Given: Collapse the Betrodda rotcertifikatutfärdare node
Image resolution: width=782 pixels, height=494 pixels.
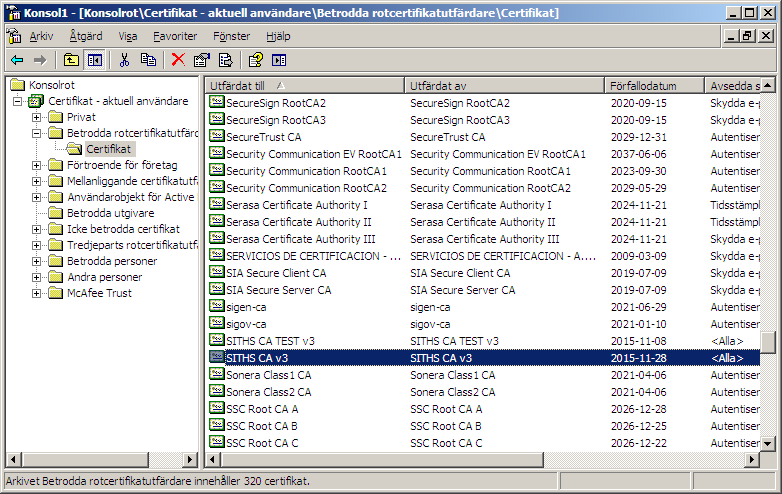Looking at the screenshot, I should click(36, 133).
